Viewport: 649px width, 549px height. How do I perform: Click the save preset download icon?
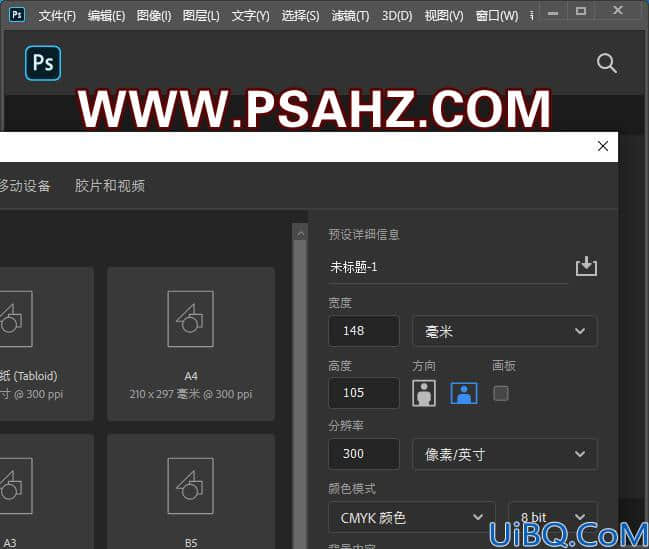tap(586, 266)
